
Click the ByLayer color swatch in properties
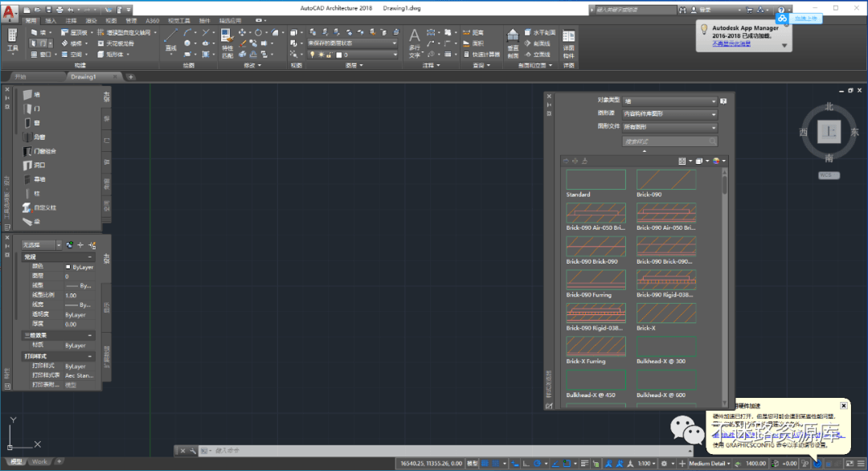point(68,267)
